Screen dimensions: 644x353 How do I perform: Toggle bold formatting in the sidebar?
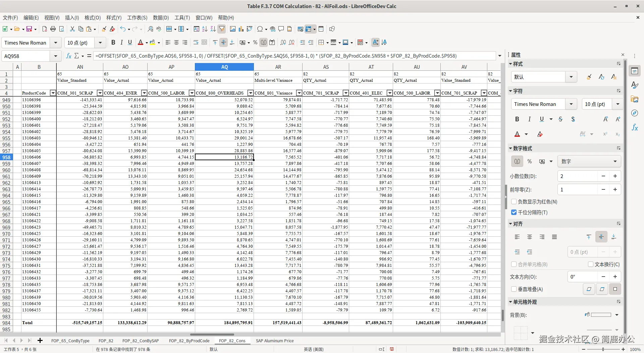tap(517, 119)
